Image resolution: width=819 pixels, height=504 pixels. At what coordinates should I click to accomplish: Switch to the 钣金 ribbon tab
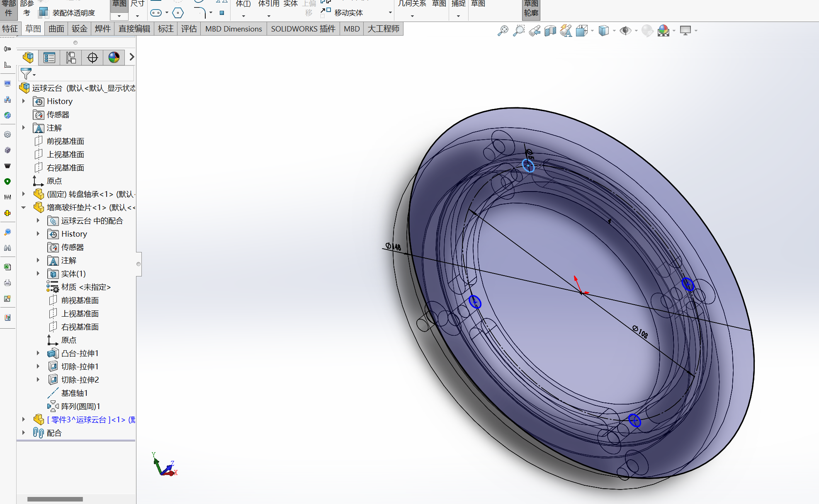[x=80, y=29]
